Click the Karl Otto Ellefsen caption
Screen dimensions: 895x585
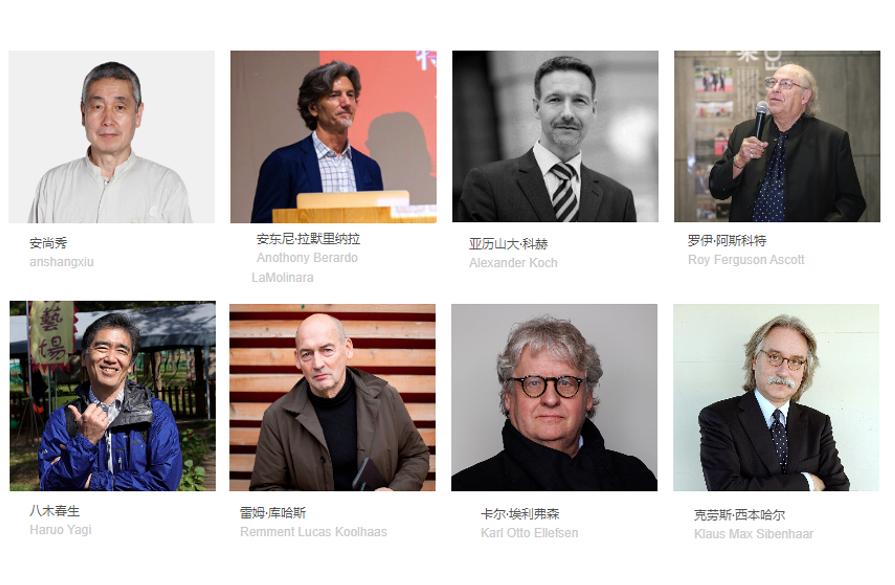[529, 532]
